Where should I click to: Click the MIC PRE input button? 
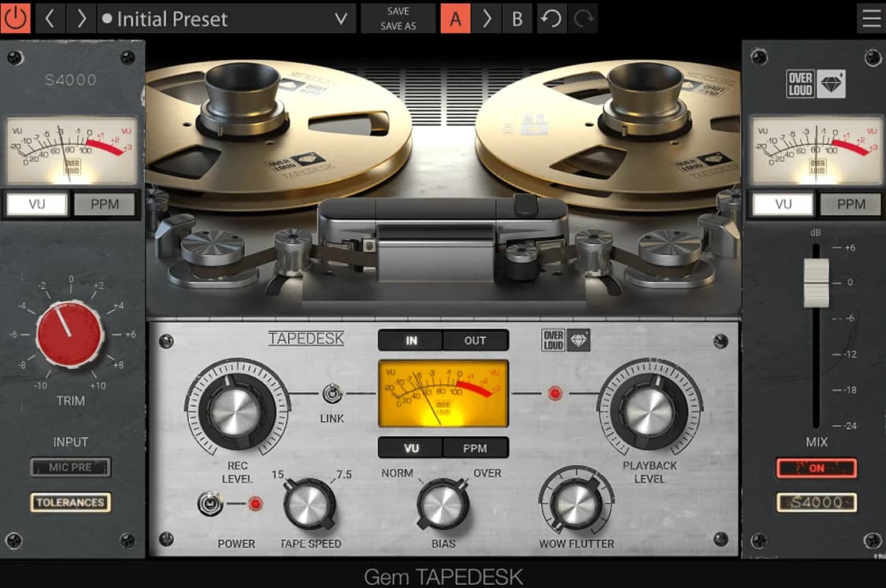pyautogui.click(x=71, y=468)
